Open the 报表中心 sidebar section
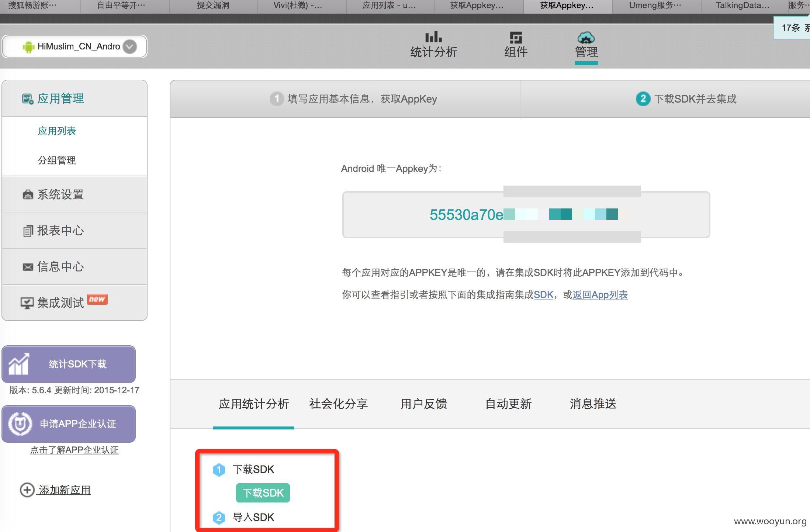Viewport: 810px width, 532px height. click(x=75, y=231)
